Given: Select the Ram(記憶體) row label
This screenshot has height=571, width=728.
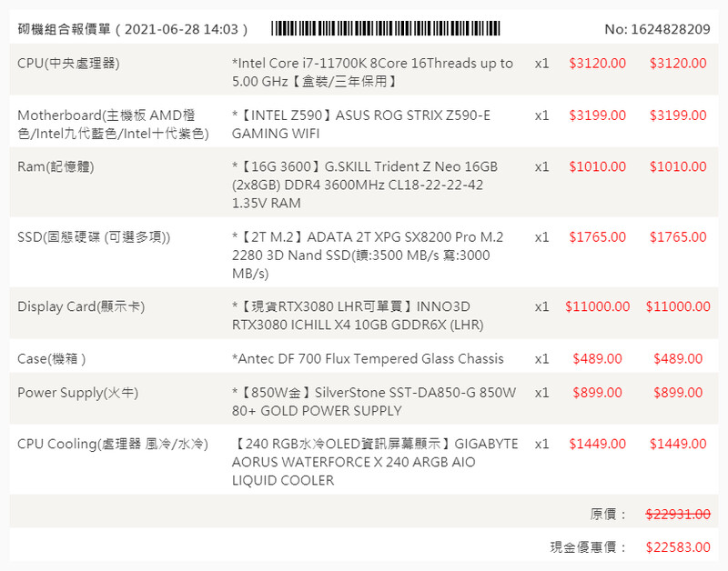Looking at the screenshot, I should point(56,167).
